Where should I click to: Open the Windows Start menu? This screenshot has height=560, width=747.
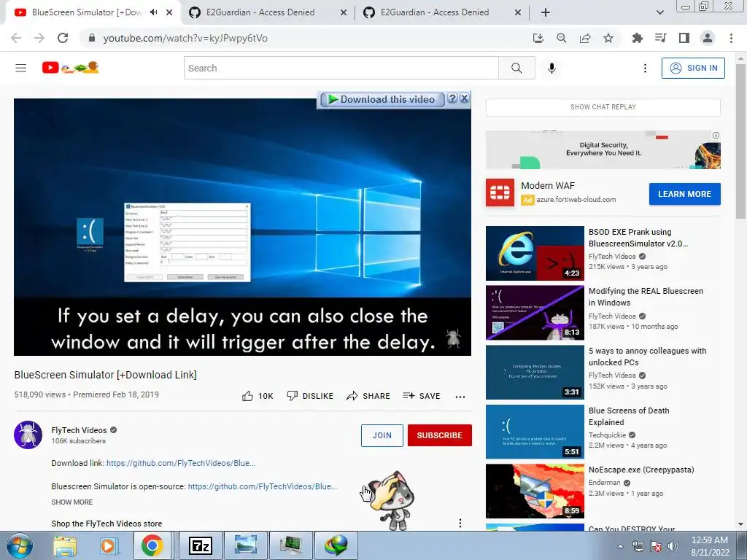(20, 545)
